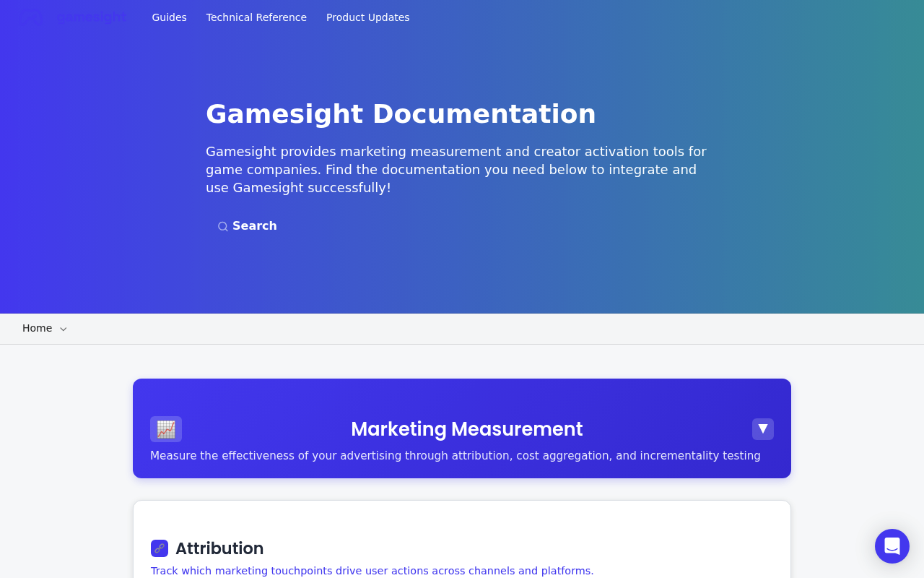
Task: Click the Attribution link icon
Action: click(x=160, y=548)
